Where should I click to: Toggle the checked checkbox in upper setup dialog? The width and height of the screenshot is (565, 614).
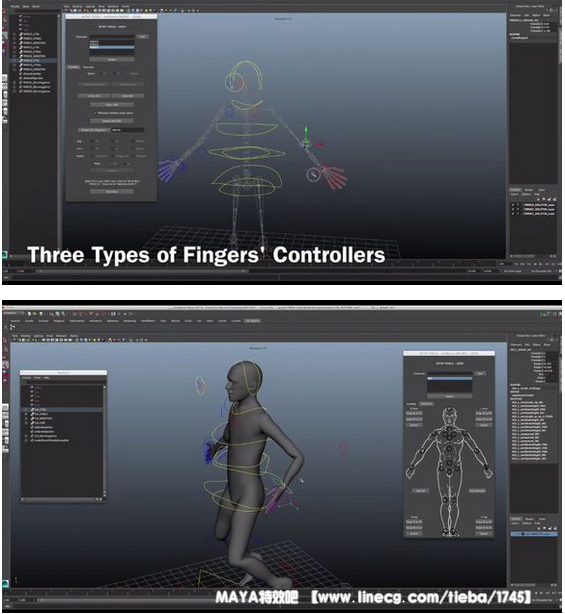click(x=95, y=113)
